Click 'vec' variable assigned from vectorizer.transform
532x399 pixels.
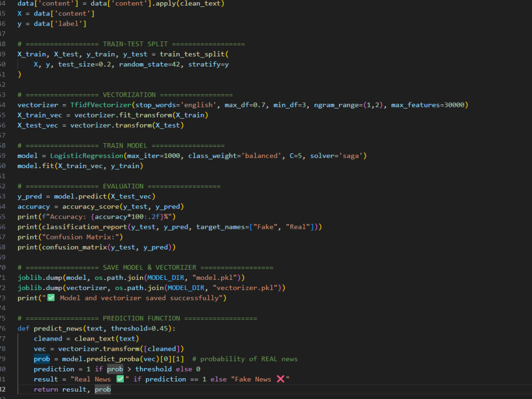pos(40,349)
